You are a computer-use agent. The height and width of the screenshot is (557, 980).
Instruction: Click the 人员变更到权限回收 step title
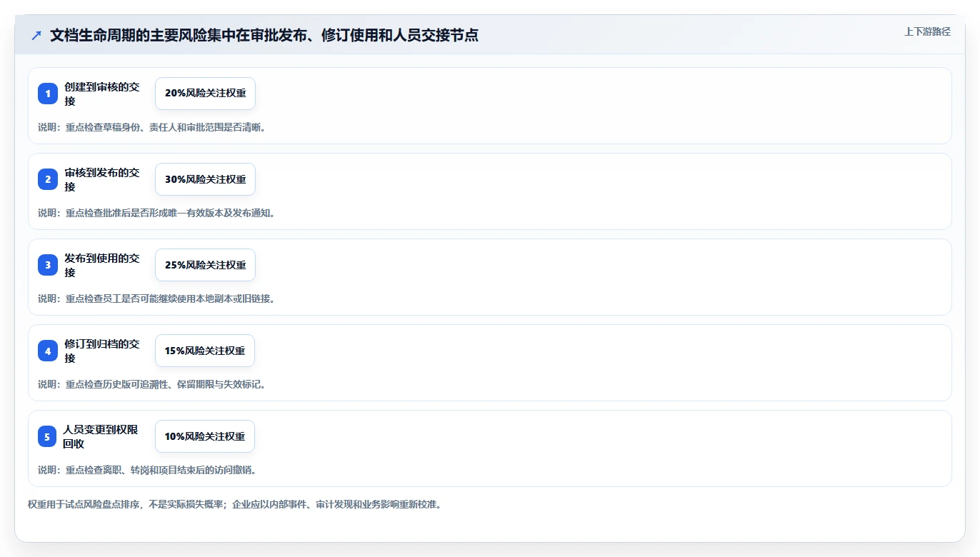coord(101,436)
